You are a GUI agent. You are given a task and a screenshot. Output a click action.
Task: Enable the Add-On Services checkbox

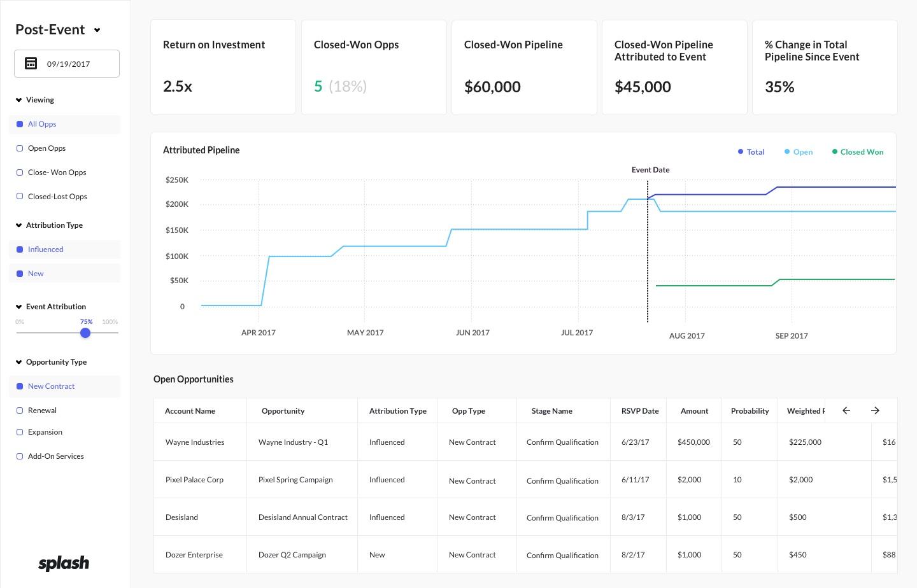(x=20, y=456)
